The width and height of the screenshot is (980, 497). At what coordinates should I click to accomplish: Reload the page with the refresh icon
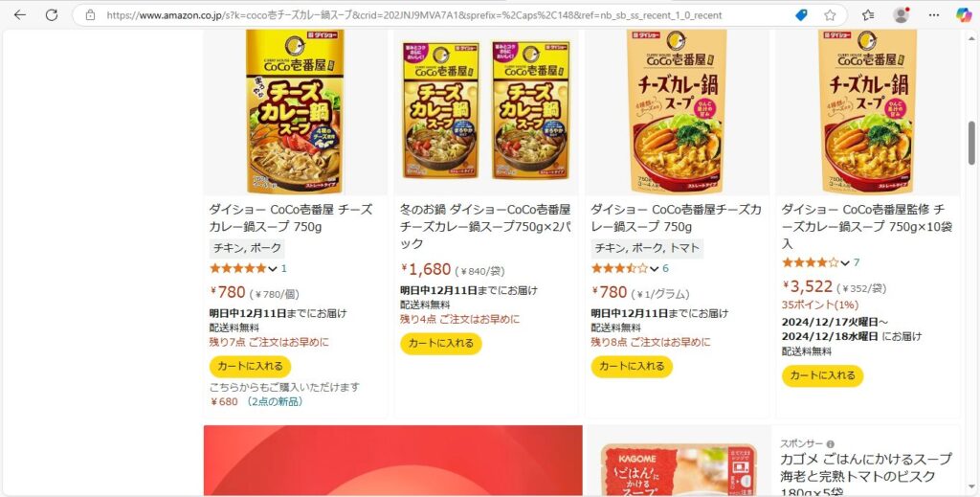[x=52, y=15]
